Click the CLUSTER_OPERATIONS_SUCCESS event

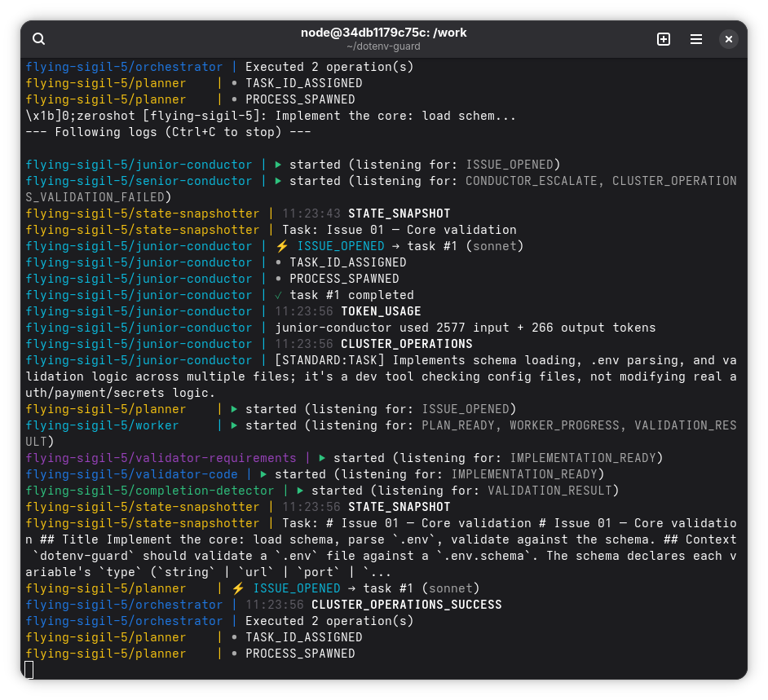(x=407, y=605)
